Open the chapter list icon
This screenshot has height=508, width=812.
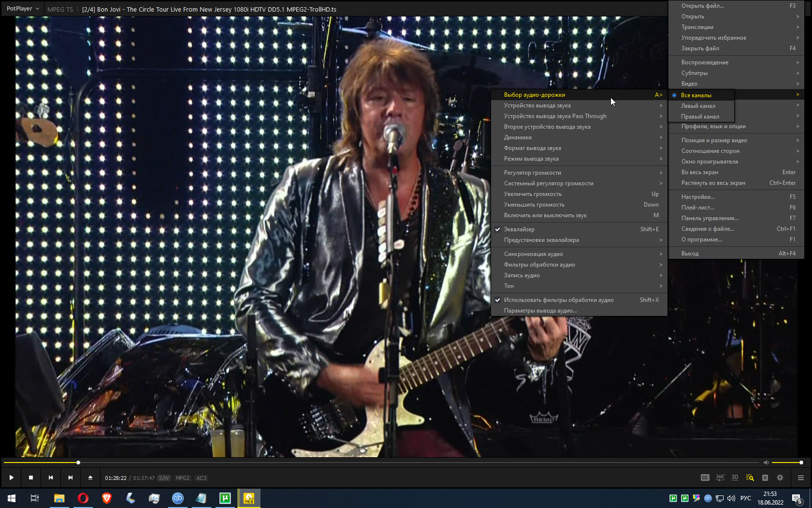coord(765,478)
